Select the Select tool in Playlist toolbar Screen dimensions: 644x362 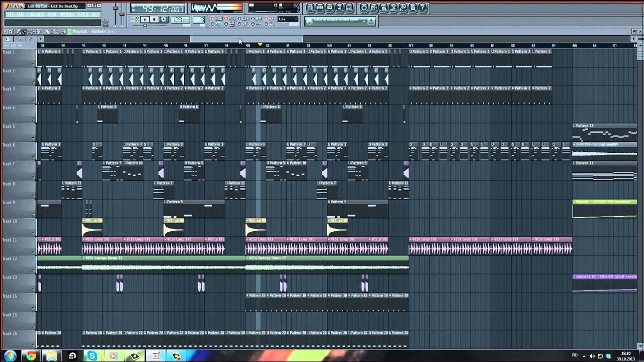tap(52, 32)
